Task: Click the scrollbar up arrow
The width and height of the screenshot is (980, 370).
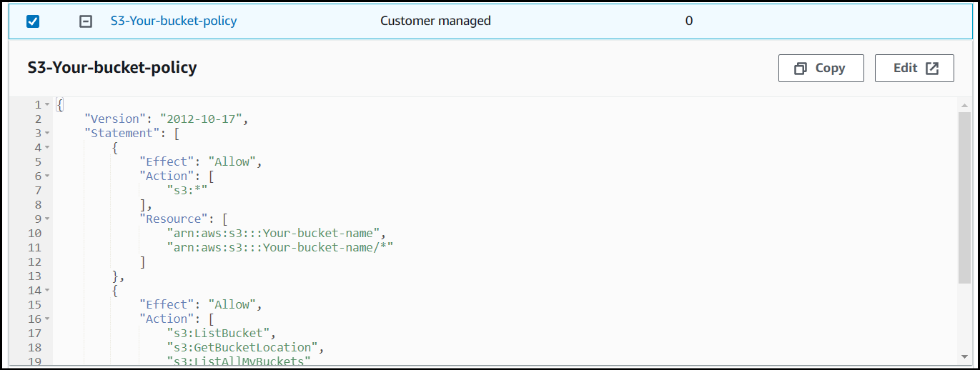Action: (964, 105)
